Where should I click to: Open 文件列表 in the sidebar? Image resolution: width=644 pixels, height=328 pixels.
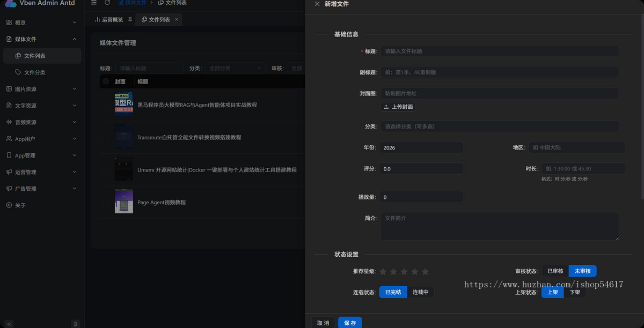point(42,56)
